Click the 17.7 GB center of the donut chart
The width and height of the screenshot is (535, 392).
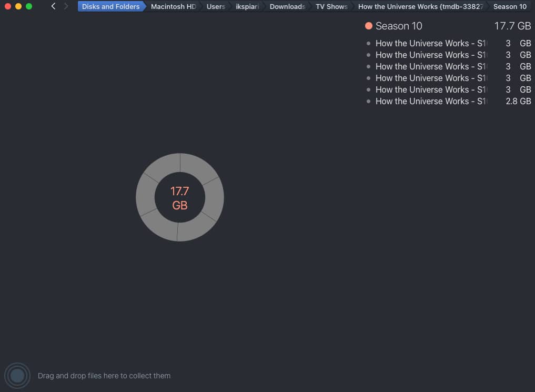(180, 198)
